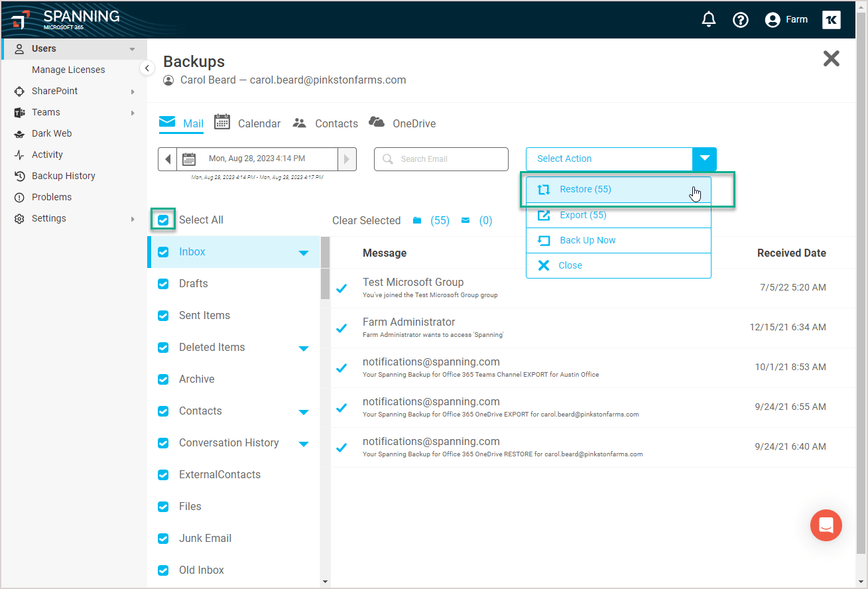Open the chat support bubble

coord(826,525)
